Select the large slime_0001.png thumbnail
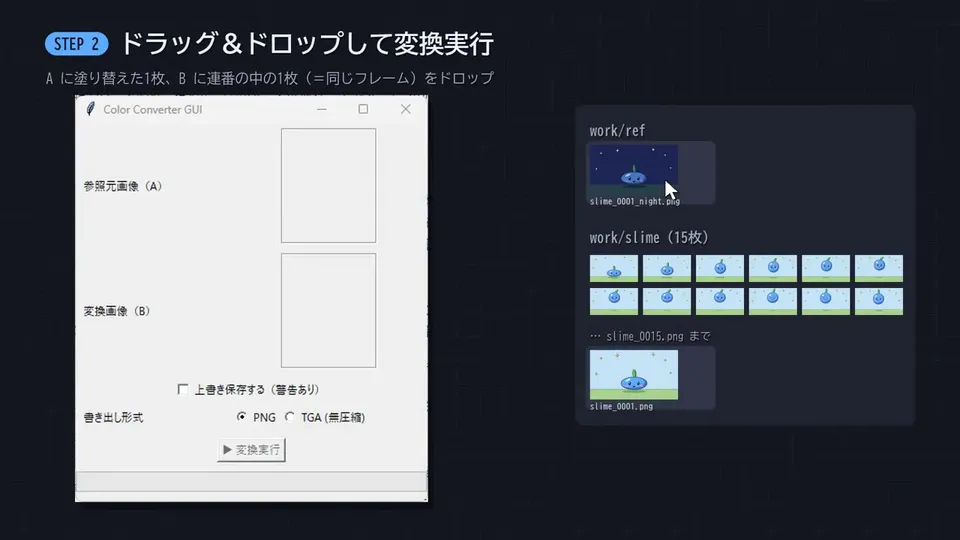The height and width of the screenshot is (540, 960). (634, 375)
